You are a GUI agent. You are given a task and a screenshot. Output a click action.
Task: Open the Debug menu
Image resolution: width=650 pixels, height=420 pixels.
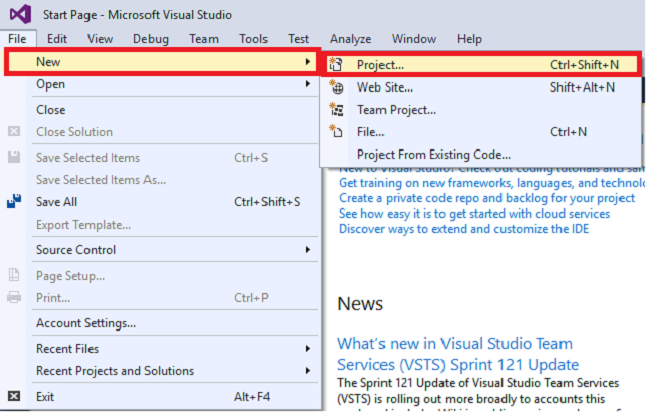click(151, 38)
